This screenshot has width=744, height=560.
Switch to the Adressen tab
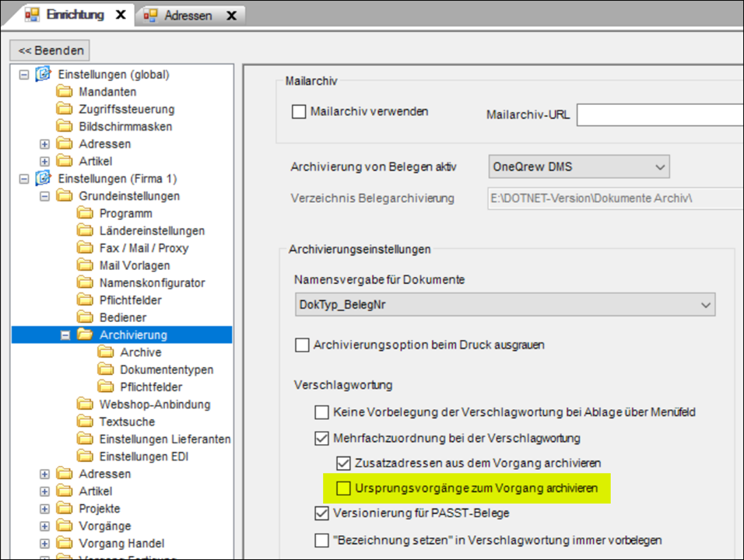[x=188, y=16]
